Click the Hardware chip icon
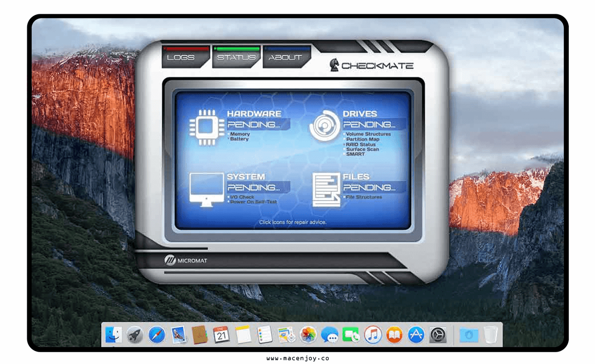The image size is (595, 364). 206,127
